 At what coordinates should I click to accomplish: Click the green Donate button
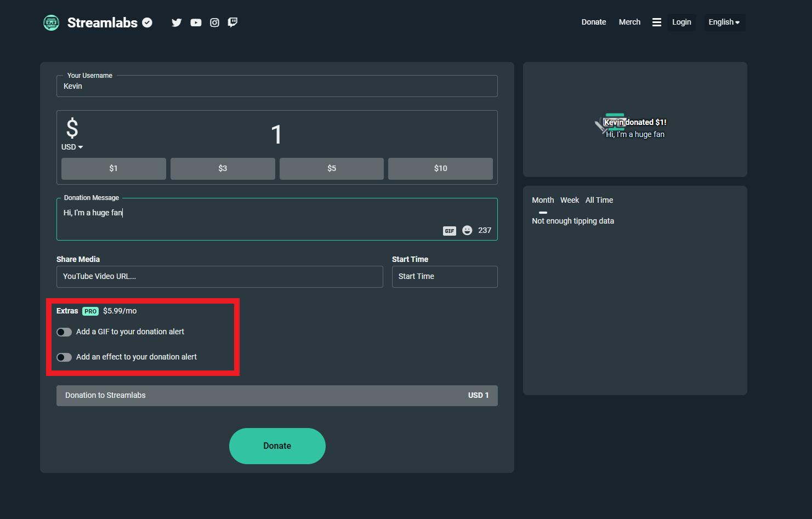[277, 446]
